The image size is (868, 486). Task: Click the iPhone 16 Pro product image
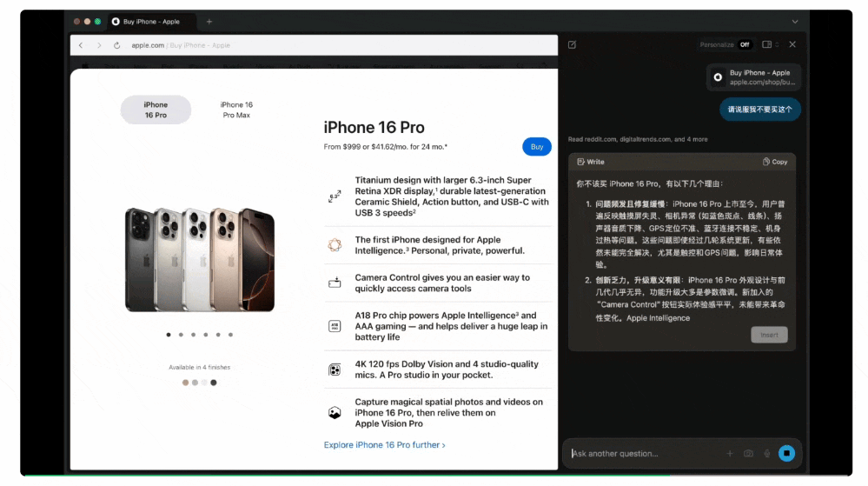(200, 259)
